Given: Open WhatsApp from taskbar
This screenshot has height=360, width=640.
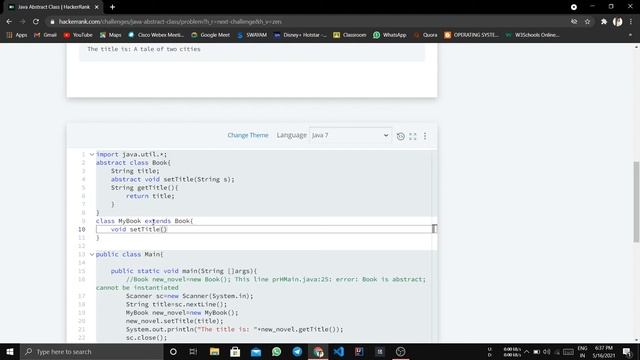Looking at the screenshot, I should (277, 351).
